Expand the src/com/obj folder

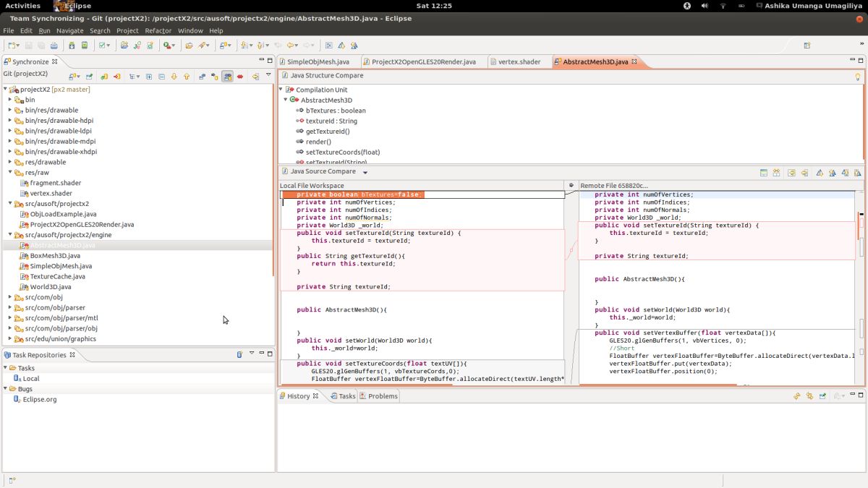coord(10,297)
